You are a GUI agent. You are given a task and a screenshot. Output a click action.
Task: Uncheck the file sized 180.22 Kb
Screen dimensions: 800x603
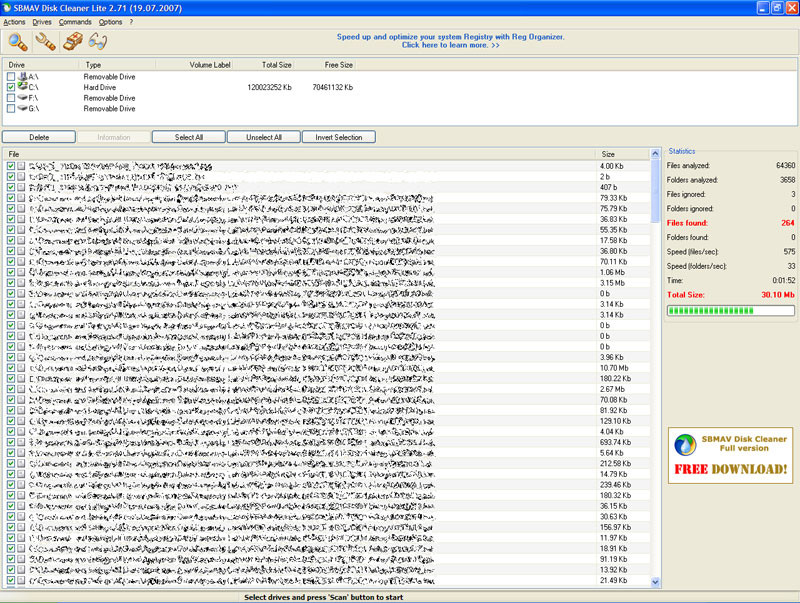click(x=11, y=379)
